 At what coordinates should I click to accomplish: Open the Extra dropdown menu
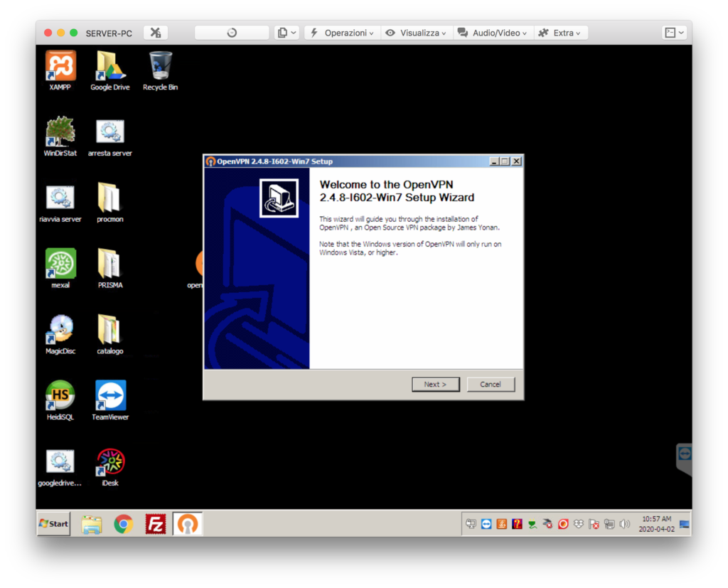point(560,33)
